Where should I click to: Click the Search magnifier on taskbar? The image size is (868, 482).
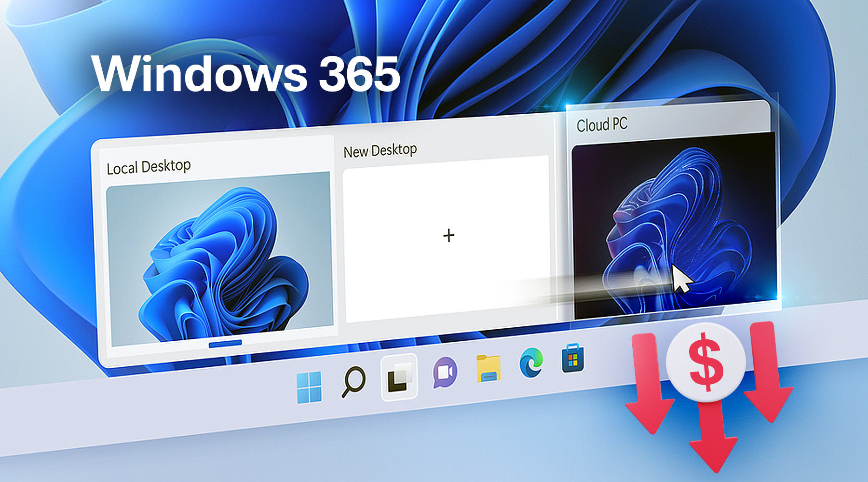(353, 382)
